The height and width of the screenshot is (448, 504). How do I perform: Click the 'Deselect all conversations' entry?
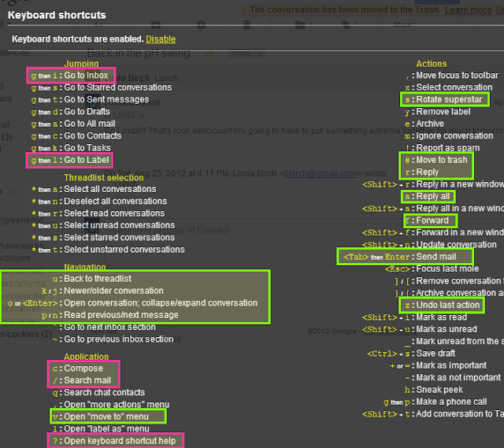[x=99, y=202]
